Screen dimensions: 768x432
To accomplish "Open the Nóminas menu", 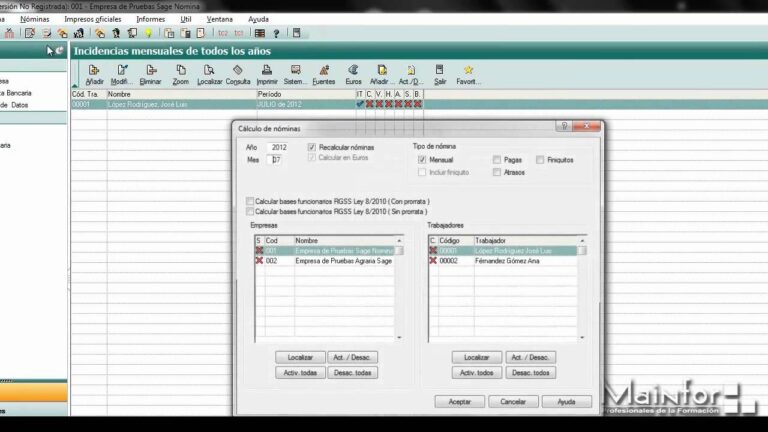I will pos(35,19).
